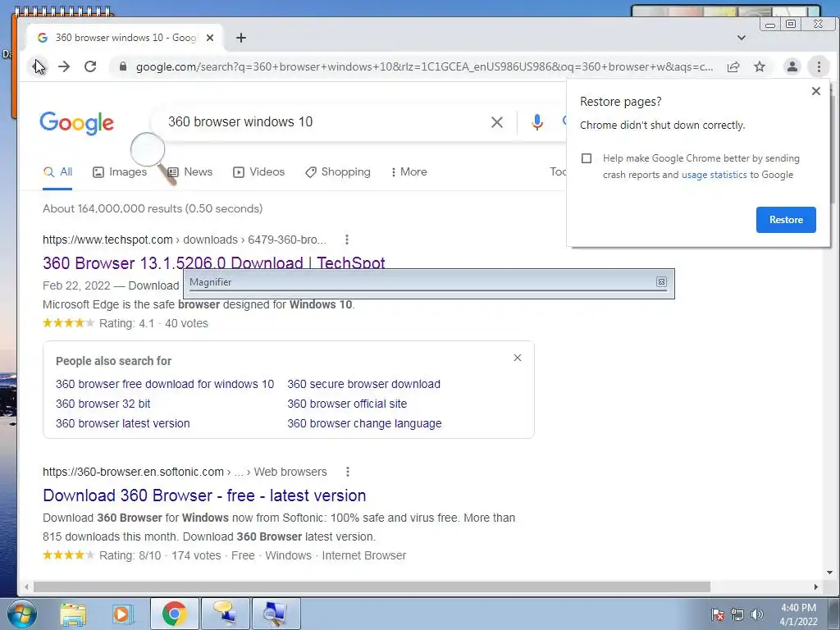Search 360 browser official site

(x=347, y=404)
